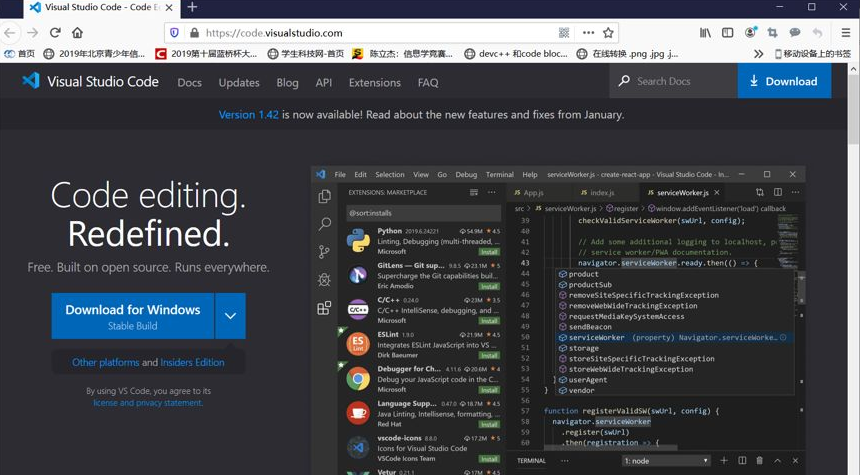Open the Version 1.42 link
Image resolution: width=860 pixels, height=475 pixels.
click(248, 115)
